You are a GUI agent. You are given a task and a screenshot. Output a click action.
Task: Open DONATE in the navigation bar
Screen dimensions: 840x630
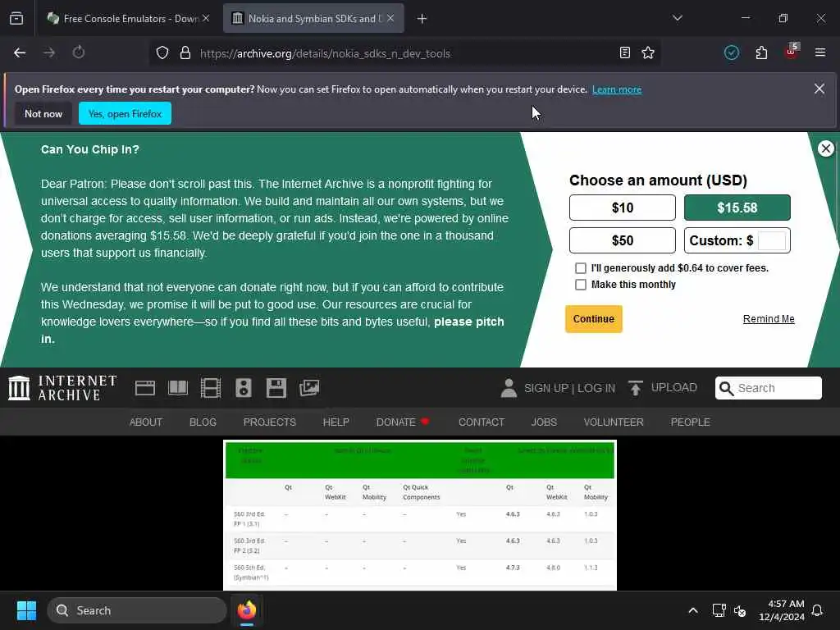(x=403, y=422)
